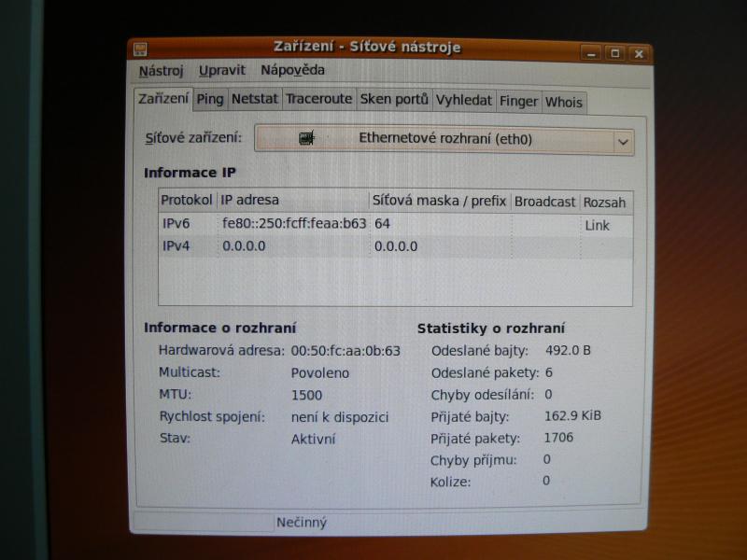Click the Kolize label
Viewport: 747px width, 560px height.
point(450,482)
